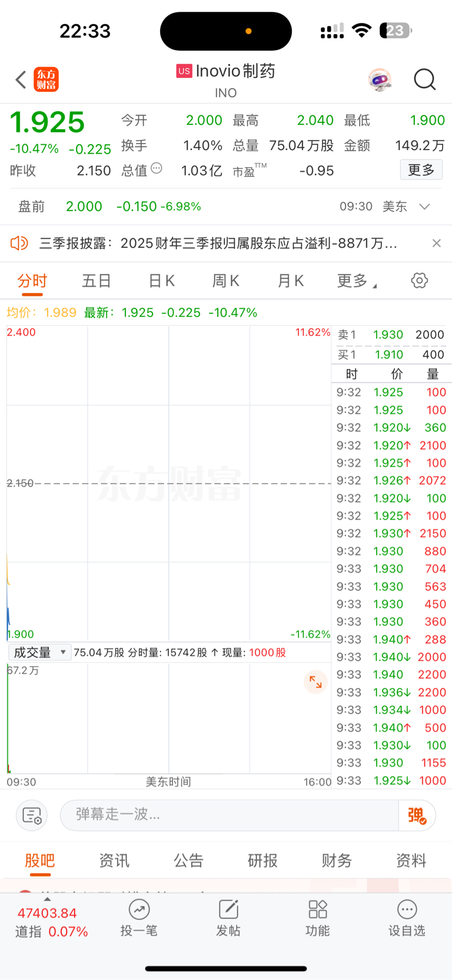Tap the 9:33 1.940 288 trade row
Screen dimensions: 452x980
tap(391, 639)
